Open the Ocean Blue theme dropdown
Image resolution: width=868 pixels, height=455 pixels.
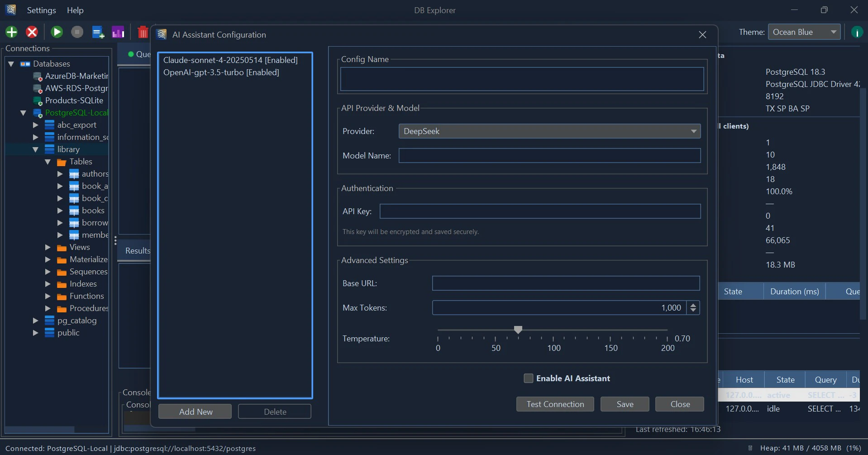(805, 32)
